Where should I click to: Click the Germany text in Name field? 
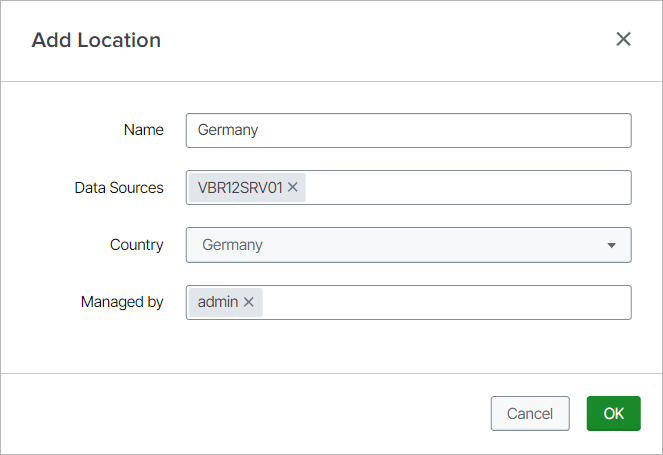(x=228, y=130)
